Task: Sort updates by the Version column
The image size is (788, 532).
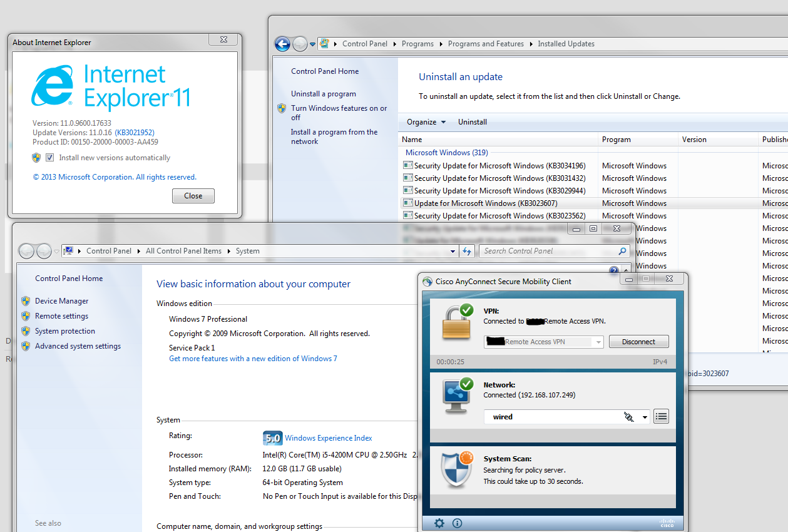Action: [719, 140]
